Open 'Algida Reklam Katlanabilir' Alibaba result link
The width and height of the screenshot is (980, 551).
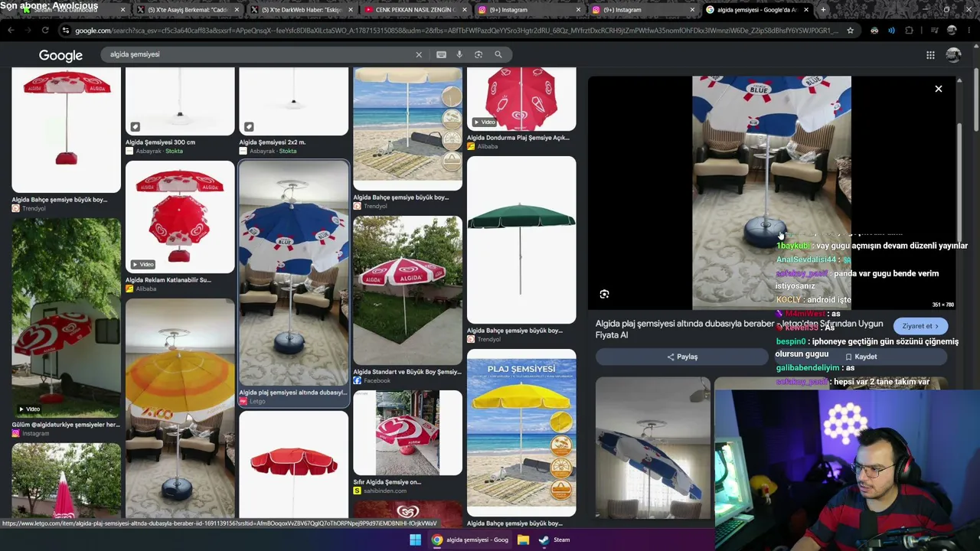[x=168, y=280]
